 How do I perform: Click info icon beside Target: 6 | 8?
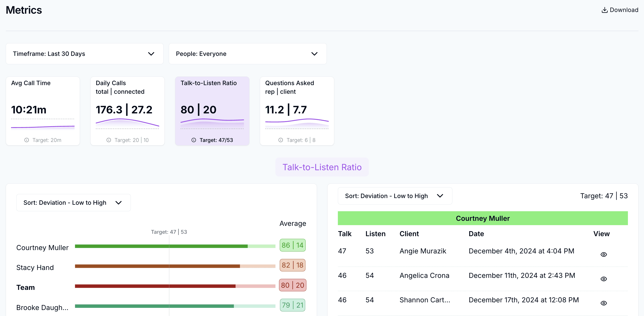[x=280, y=140]
